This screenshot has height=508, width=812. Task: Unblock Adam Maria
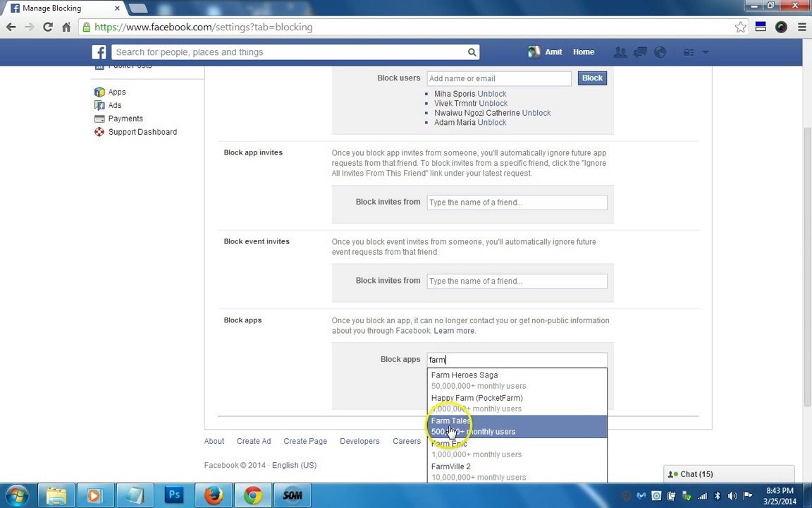492,122
